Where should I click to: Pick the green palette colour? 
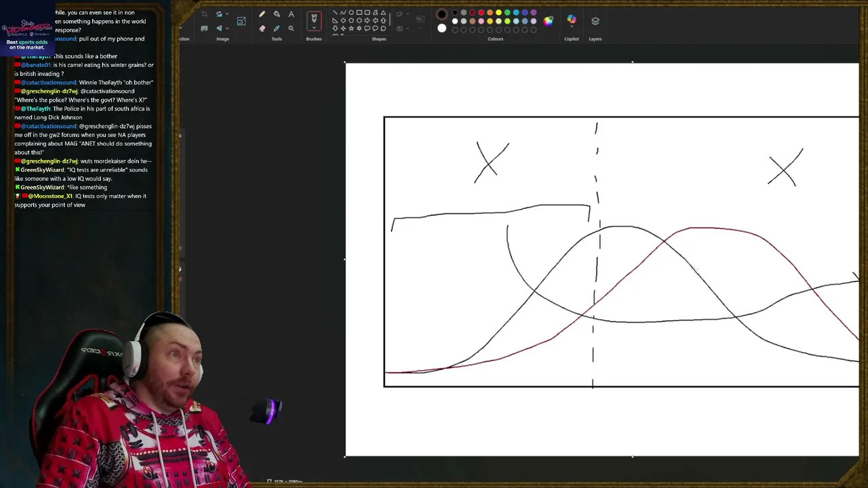507,13
